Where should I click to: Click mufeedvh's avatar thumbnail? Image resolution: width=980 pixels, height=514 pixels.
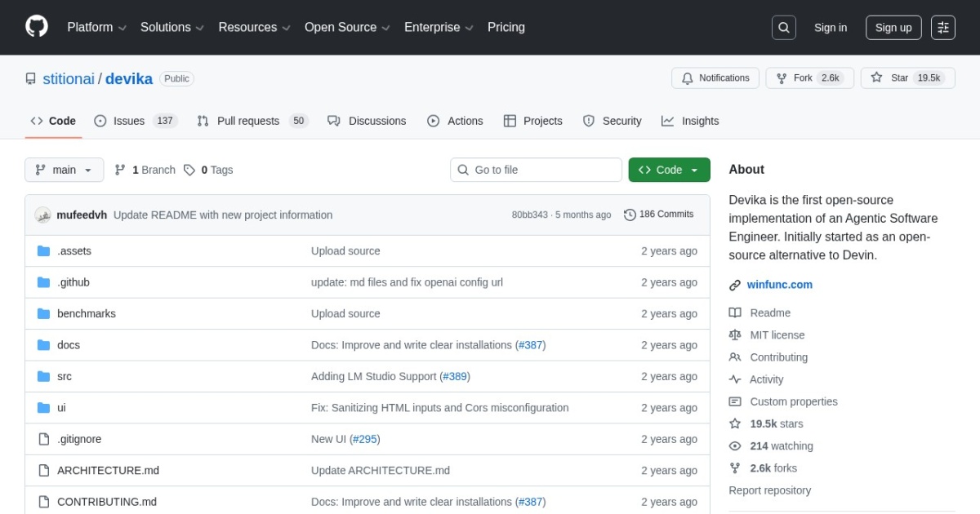(42, 215)
